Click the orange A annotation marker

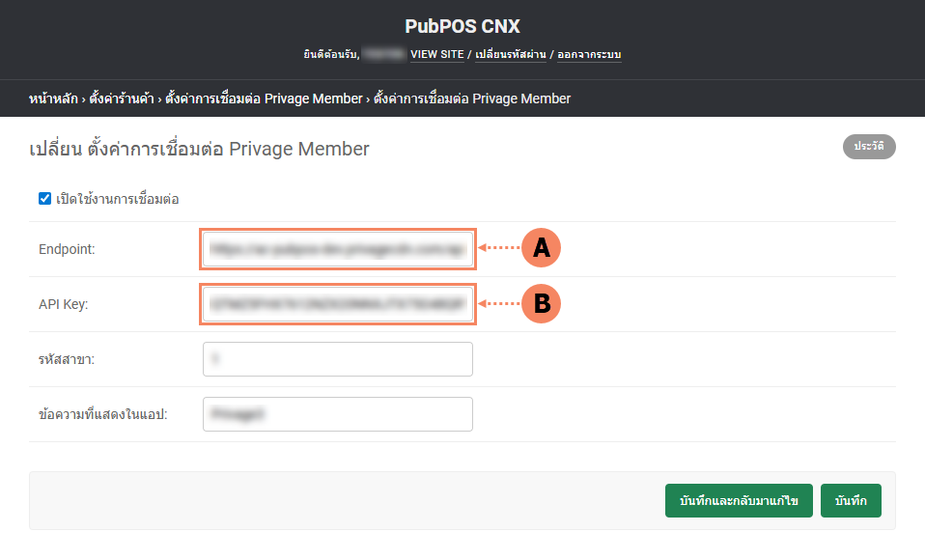(x=542, y=248)
